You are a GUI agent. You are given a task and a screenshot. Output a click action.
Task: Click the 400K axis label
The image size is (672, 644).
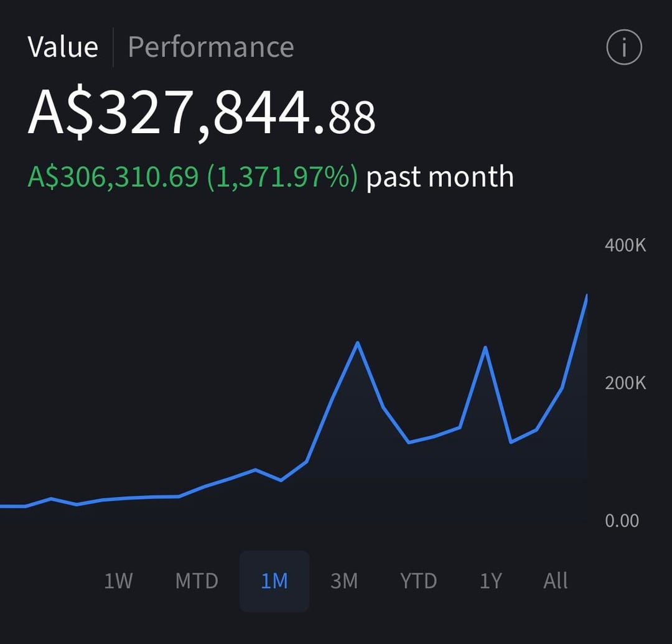625,245
